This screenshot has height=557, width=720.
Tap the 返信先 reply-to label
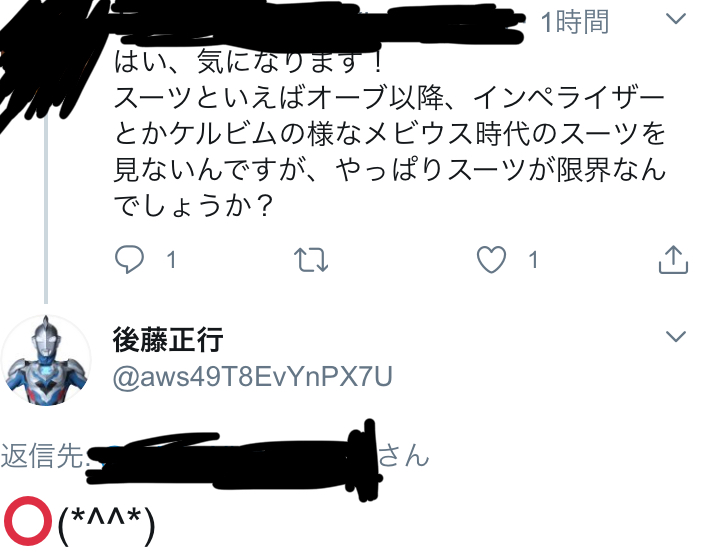tap(42, 456)
